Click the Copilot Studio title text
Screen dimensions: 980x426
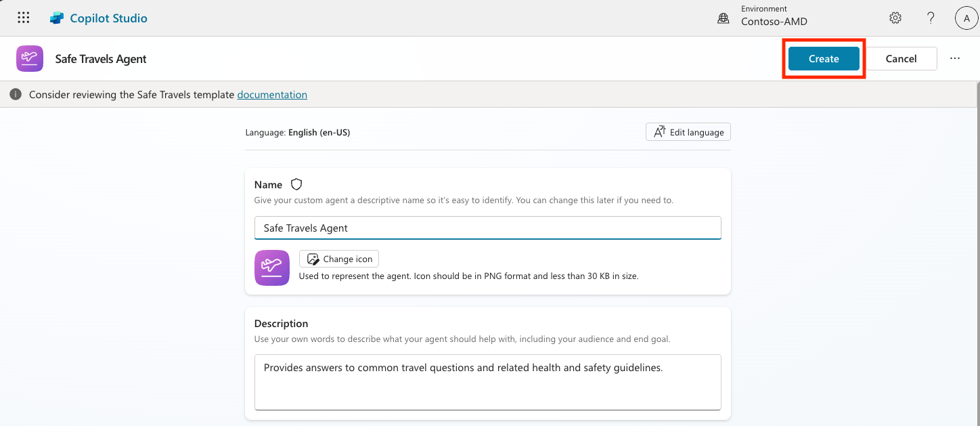(x=108, y=18)
